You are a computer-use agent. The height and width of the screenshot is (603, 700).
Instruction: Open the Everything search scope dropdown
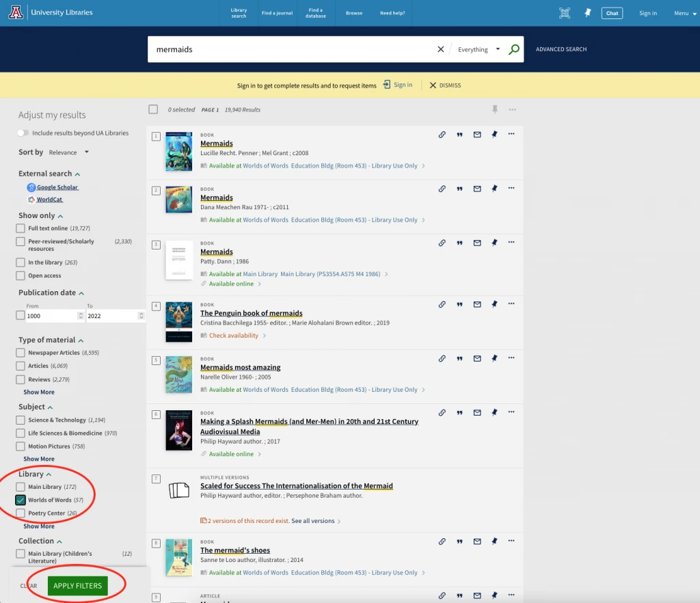click(479, 49)
